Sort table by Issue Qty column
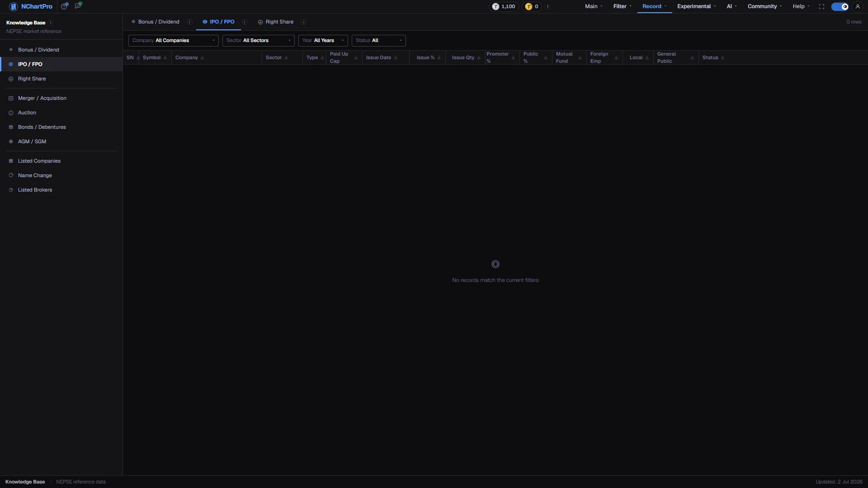 [x=465, y=57]
